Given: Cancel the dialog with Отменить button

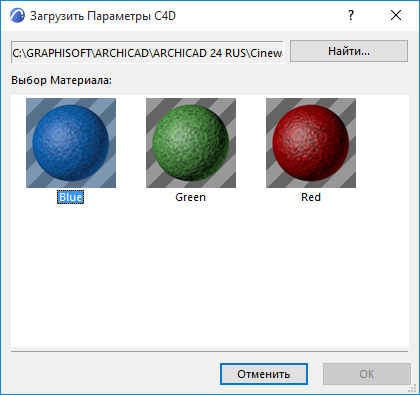Looking at the screenshot, I should [264, 374].
